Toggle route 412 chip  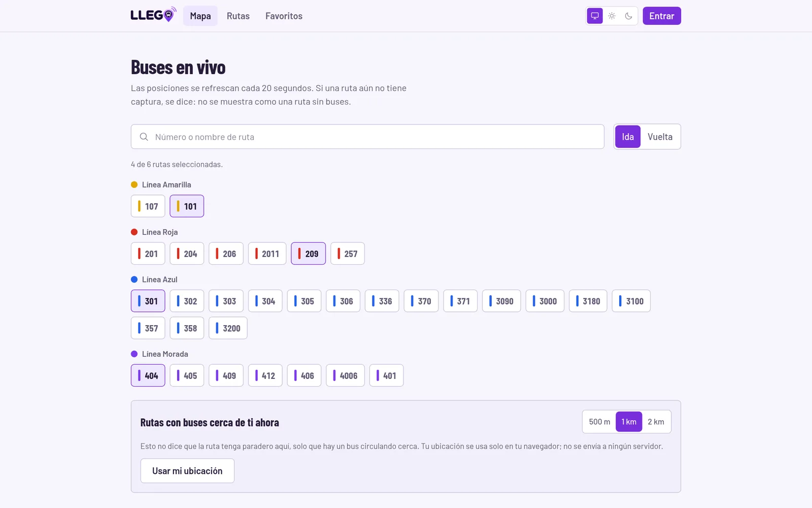(x=265, y=375)
